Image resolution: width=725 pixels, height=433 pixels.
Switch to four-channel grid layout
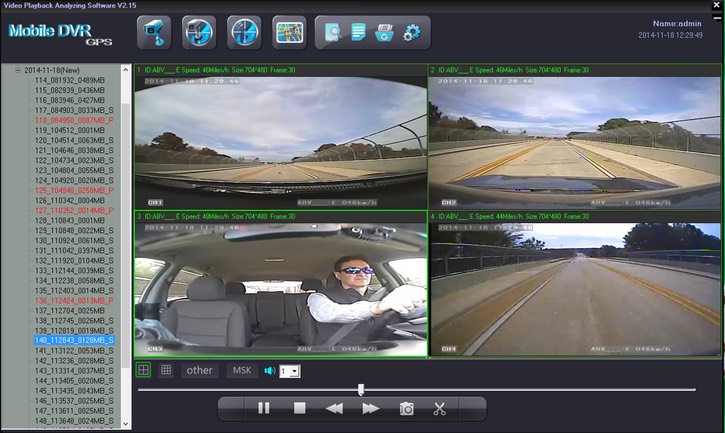[144, 370]
